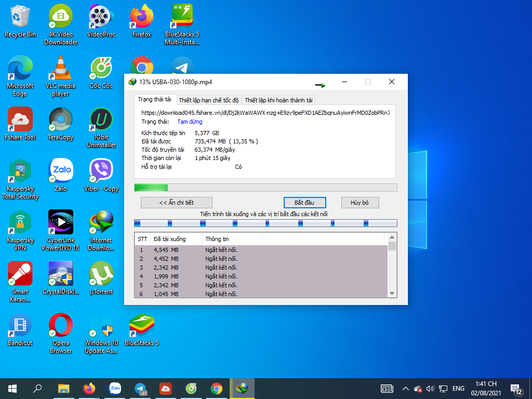The image size is (532, 399).
Task: Open Thiết lập hạn chế tốc độ tab
Action: pos(209,100)
